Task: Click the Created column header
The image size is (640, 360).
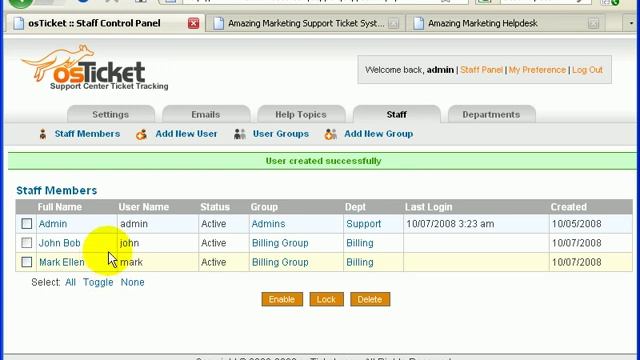Action: [569, 207]
